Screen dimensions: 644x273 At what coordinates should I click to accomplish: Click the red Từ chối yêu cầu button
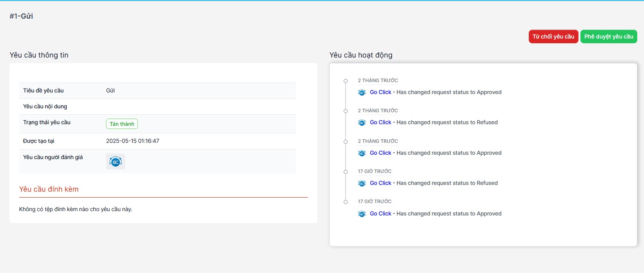(553, 37)
